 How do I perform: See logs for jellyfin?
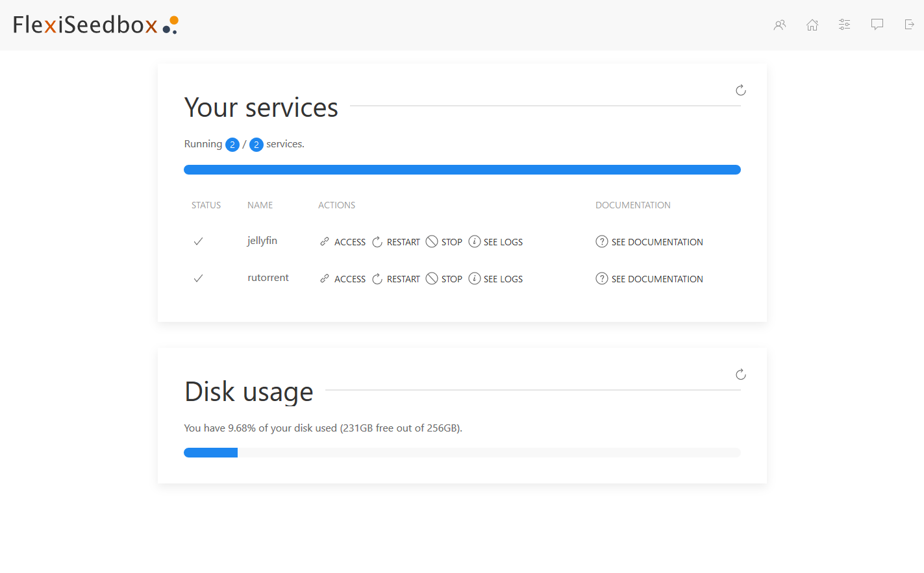(495, 242)
